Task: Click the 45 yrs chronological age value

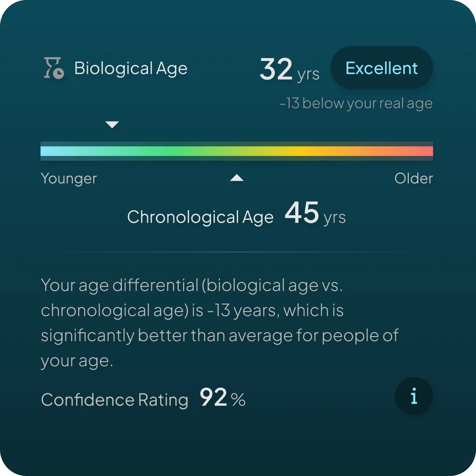Action: 315,214
